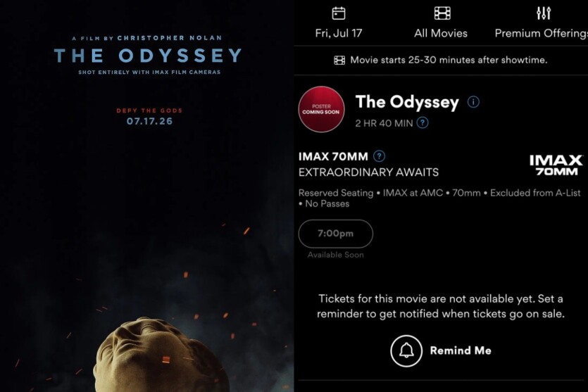Click the help icon next to IMAX 70MM
The image size is (588, 392).
click(x=379, y=156)
